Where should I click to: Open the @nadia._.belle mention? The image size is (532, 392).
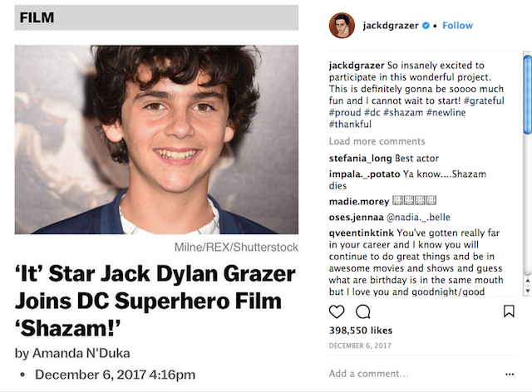coord(412,217)
